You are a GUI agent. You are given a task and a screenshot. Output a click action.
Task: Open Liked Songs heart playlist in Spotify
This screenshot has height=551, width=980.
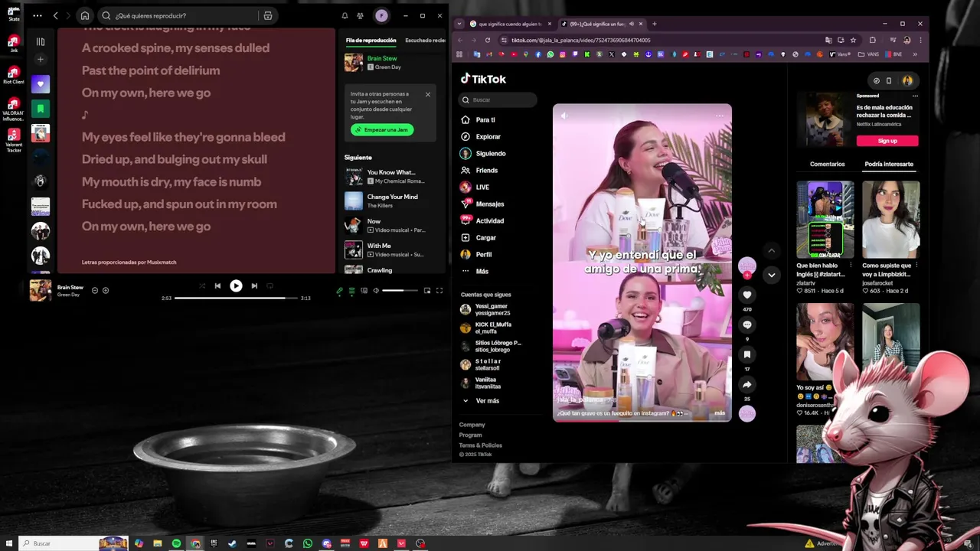41,83
